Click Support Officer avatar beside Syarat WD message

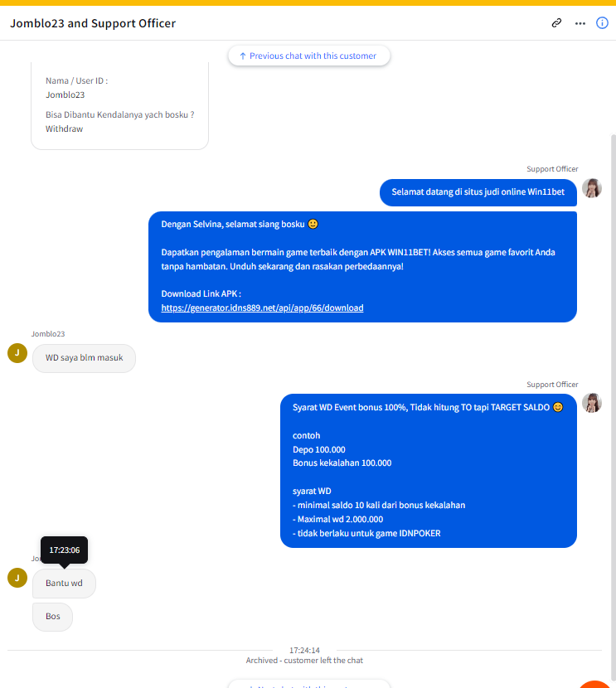tap(591, 403)
